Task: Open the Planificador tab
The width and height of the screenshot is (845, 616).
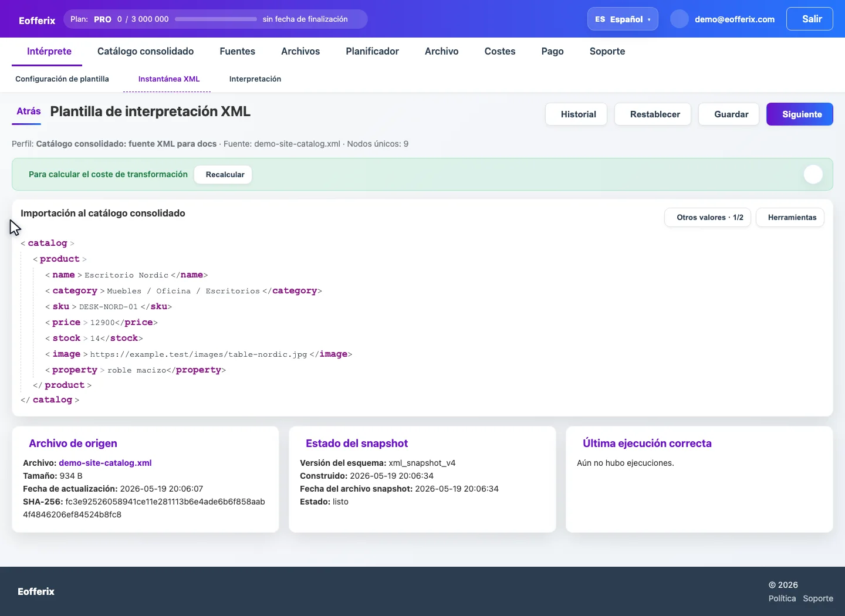Action: 372,51
